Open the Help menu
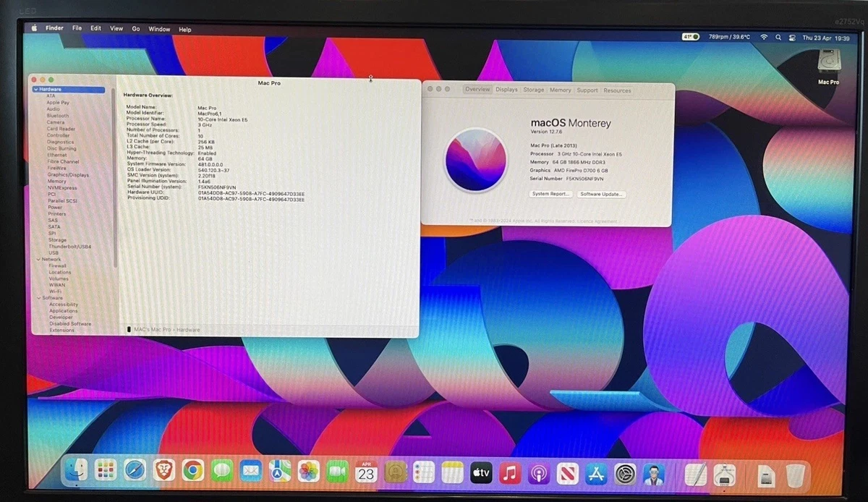The image size is (868, 502). coord(184,30)
